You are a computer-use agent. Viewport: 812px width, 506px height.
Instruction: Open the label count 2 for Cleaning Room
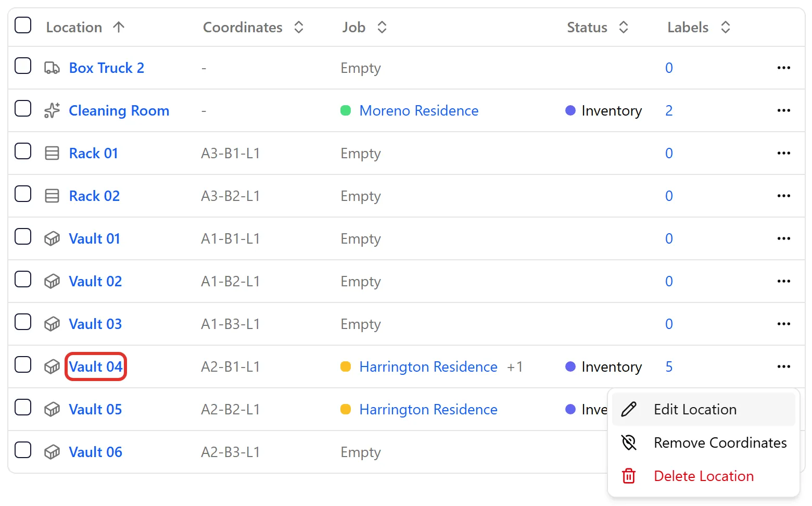pyautogui.click(x=669, y=110)
